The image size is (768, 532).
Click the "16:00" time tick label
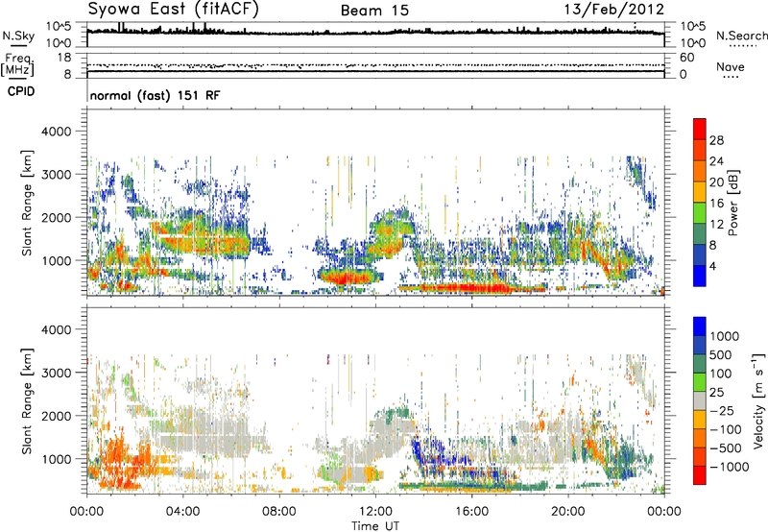[471, 512]
